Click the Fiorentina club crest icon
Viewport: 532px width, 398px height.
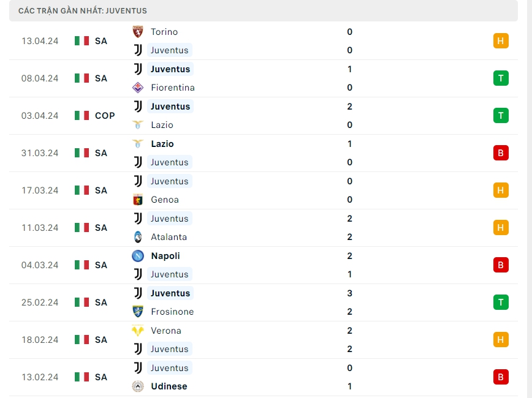(x=138, y=88)
